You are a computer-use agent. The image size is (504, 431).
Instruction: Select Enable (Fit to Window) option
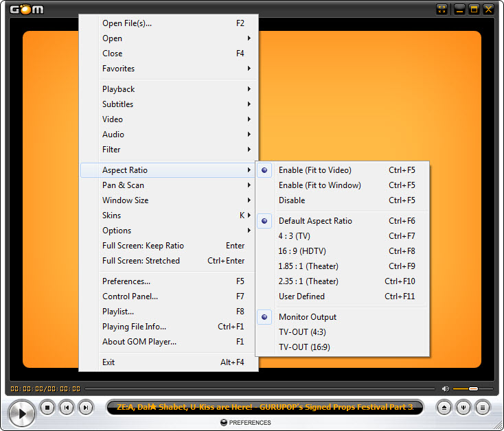coord(319,185)
